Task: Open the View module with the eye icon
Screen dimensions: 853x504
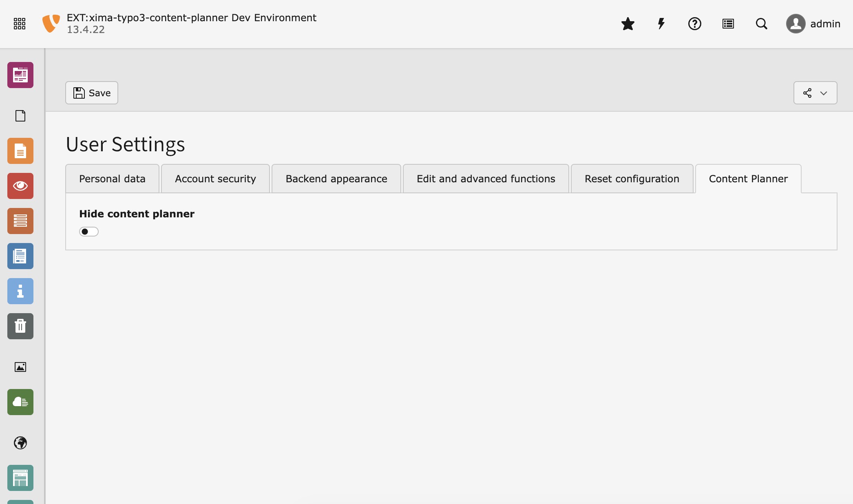Action: point(20,186)
